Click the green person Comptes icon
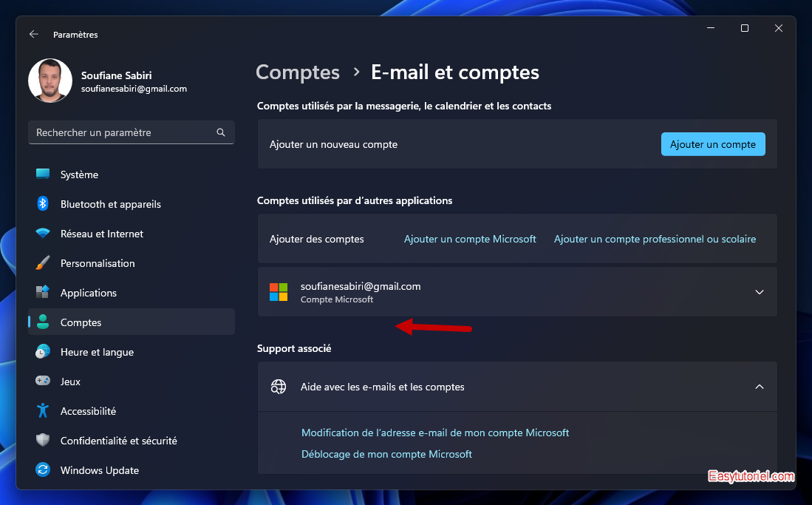The height and width of the screenshot is (505, 812). 42,322
